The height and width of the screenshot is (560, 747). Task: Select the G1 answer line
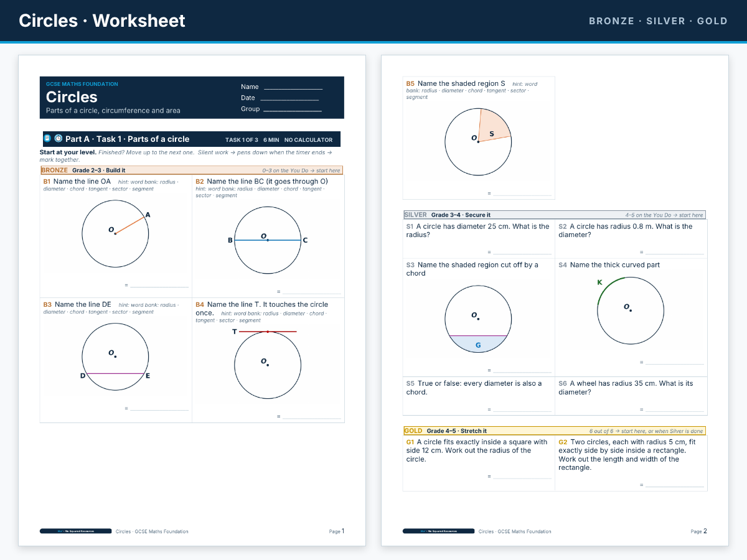pyautogui.click(x=522, y=478)
